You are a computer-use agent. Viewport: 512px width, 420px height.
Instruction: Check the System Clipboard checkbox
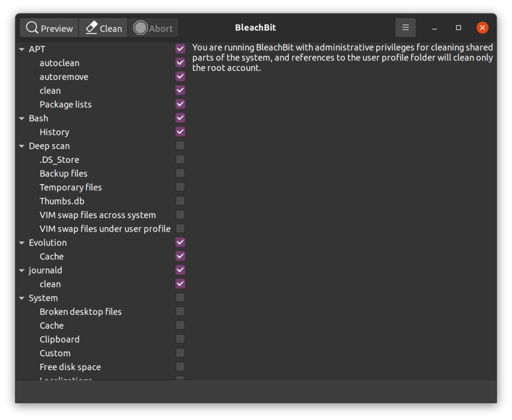pos(180,339)
